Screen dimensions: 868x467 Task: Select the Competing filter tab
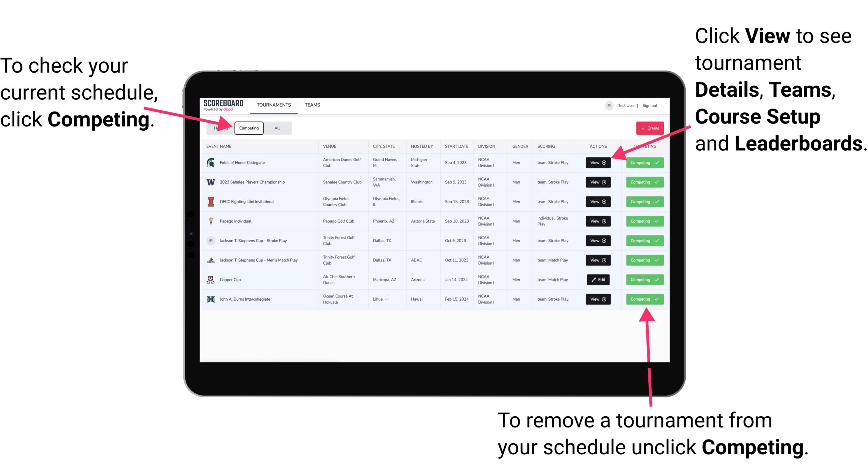(248, 128)
